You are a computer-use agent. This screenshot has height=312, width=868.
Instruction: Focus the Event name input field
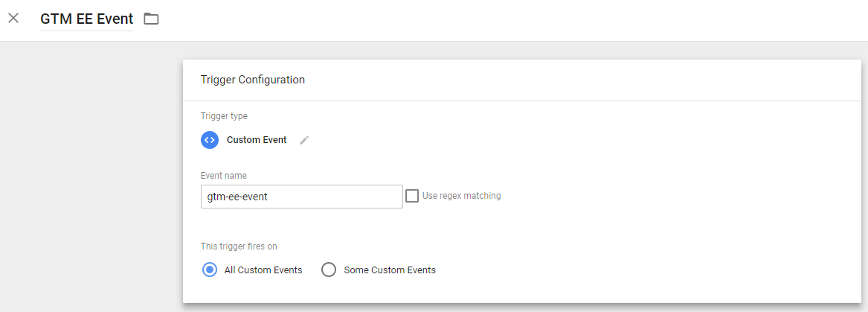(301, 197)
